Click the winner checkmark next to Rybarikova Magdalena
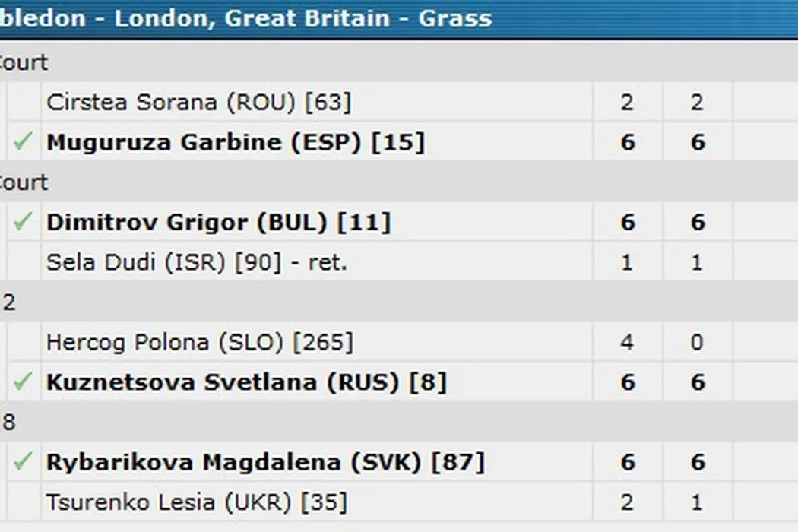 (x=24, y=461)
